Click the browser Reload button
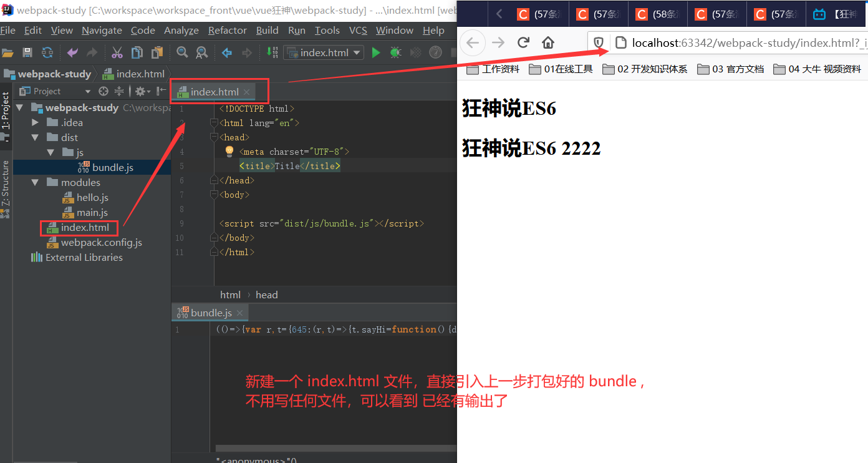 [523, 42]
